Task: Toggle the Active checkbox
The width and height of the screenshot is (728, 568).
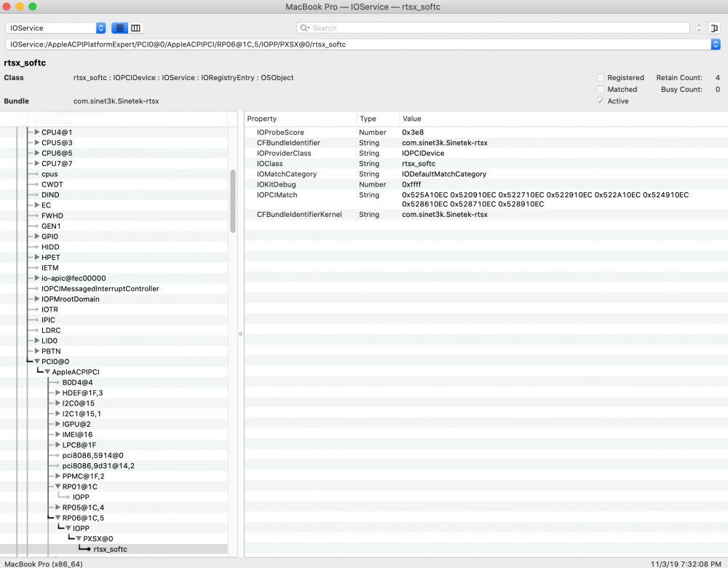Action: click(x=601, y=100)
